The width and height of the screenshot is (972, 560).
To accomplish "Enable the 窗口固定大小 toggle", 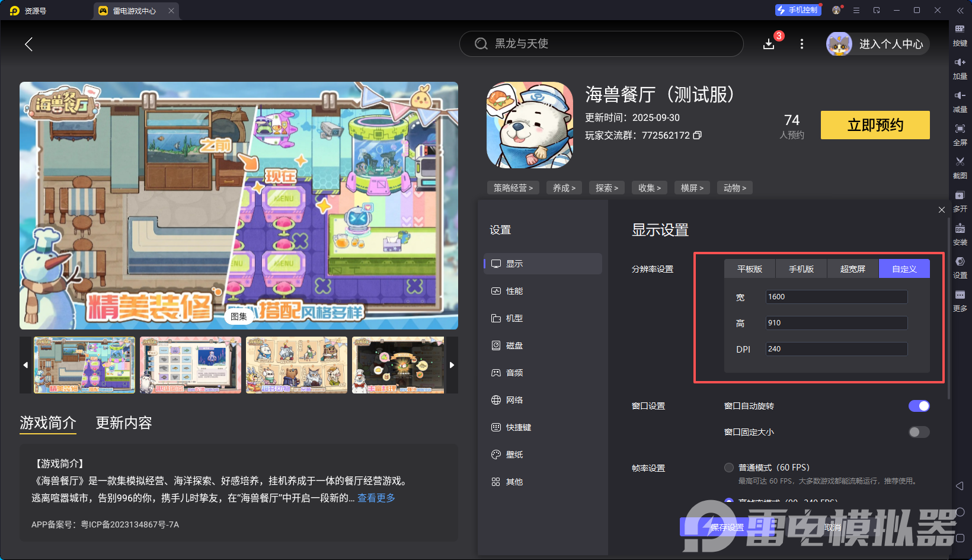I will pos(919,432).
